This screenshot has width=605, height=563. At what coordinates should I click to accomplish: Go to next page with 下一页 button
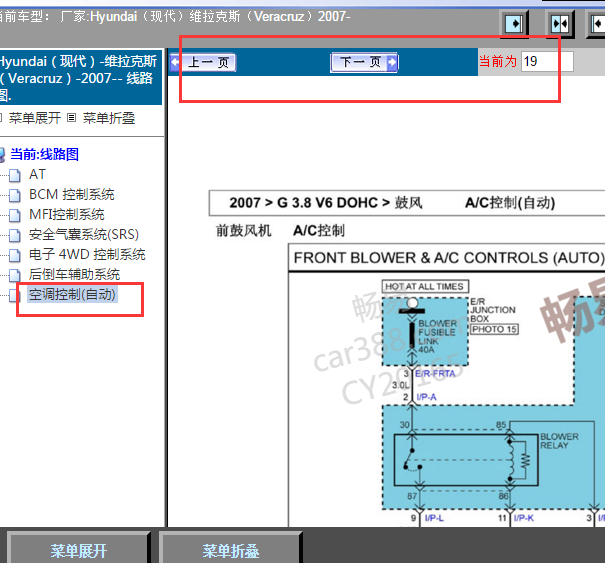(x=364, y=62)
